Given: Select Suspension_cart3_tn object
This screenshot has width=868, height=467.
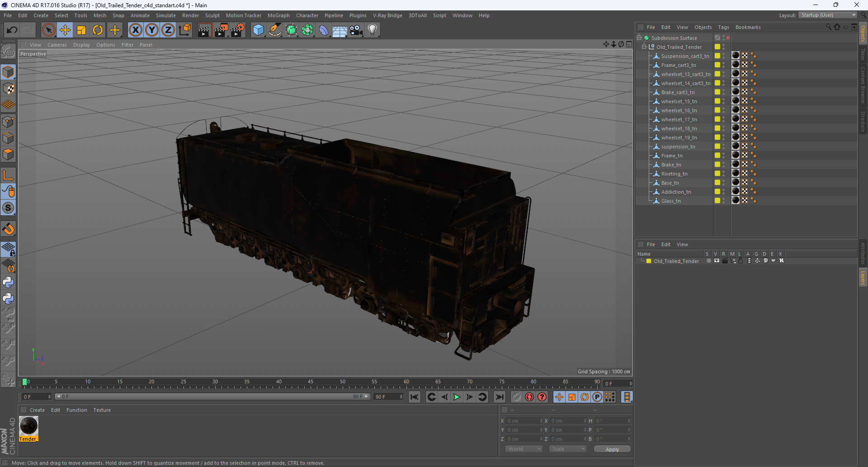Looking at the screenshot, I should tap(685, 56).
